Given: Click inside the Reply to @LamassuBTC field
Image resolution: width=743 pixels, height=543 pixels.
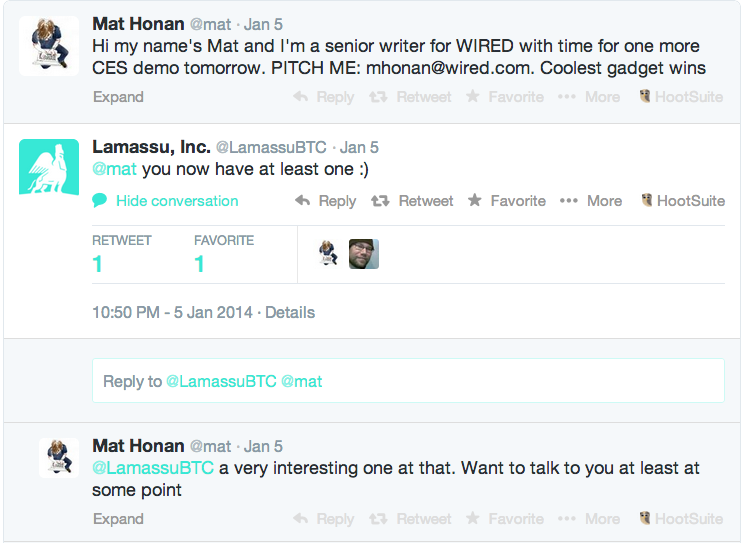Looking at the screenshot, I should [408, 381].
